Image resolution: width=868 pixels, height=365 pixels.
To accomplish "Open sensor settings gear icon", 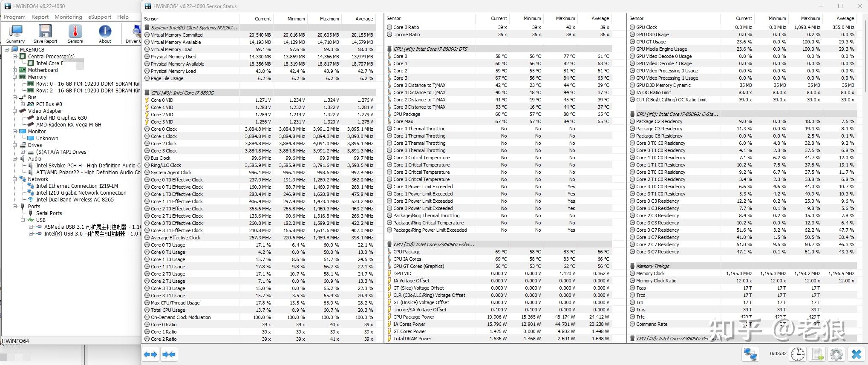I will [x=836, y=354].
